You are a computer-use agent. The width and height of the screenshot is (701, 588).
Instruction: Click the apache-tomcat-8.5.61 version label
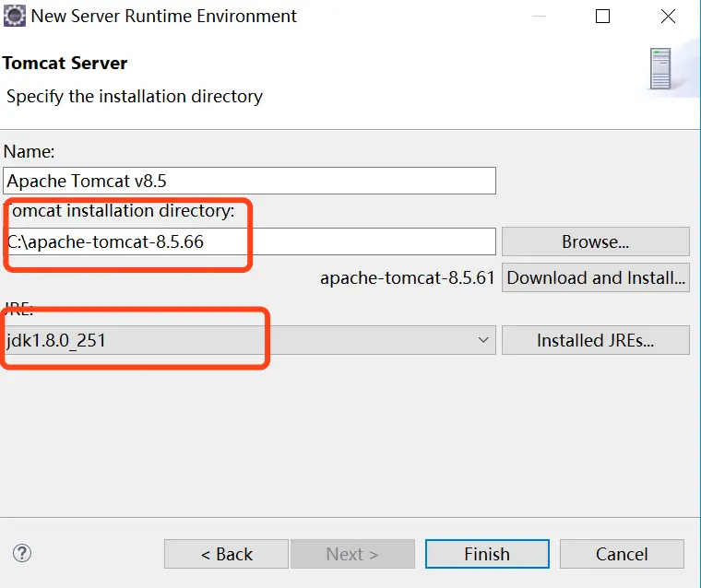[x=407, y=277]
